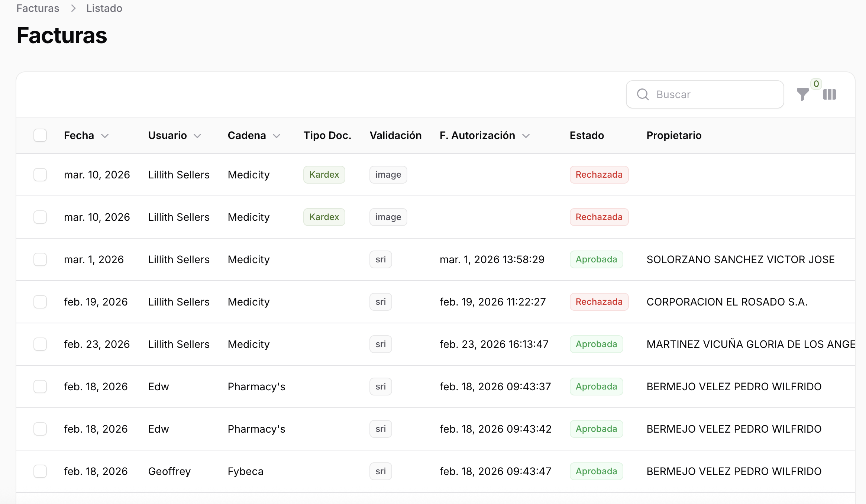The width and height of the screenshot is (866, 504).
Task: Click the filter counter badge showing 0
Action: (x=816, y=84)
